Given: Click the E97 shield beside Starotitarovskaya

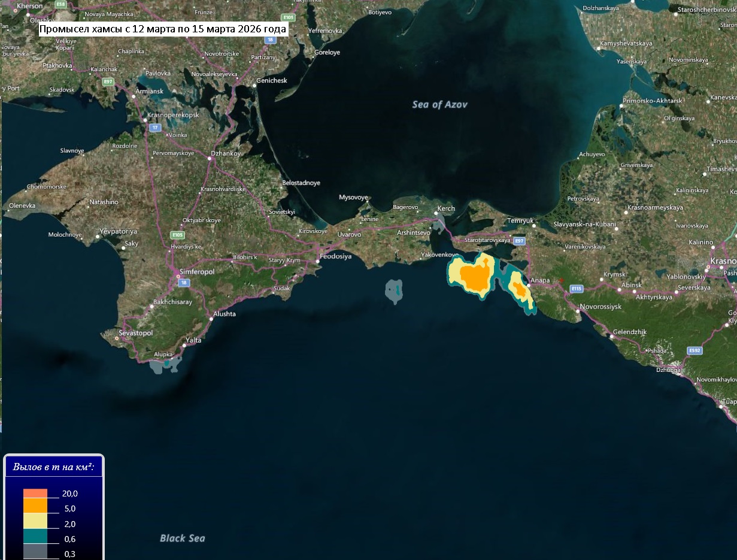Looking at the screenshot, I should tap(519, 241).
